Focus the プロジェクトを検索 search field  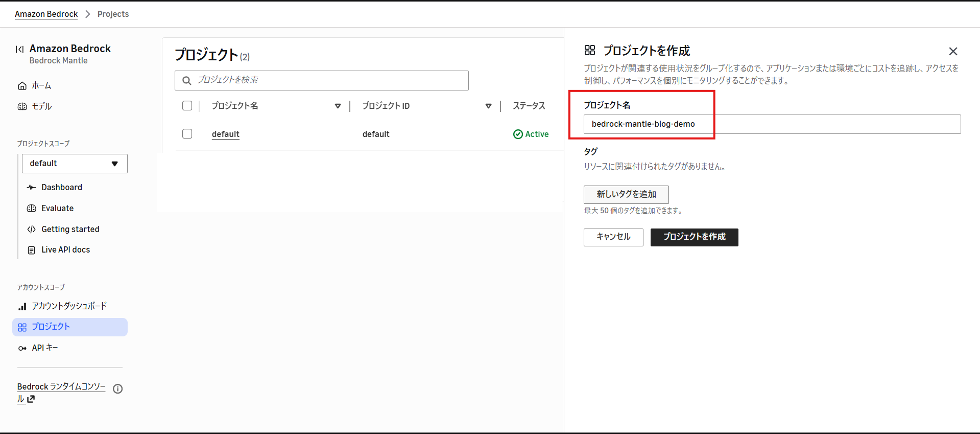[x=322, y=80]
